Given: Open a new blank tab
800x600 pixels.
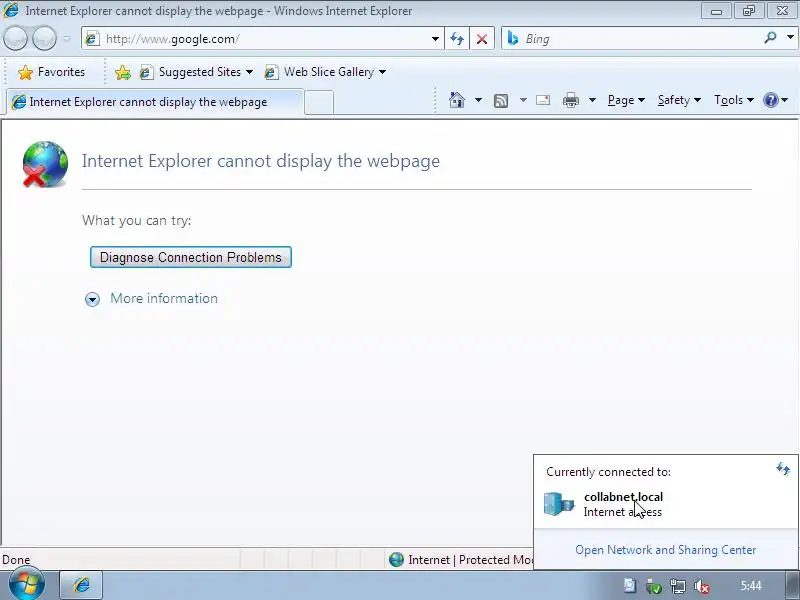Looking at the screenshot, I should click(x=319, y=103).
